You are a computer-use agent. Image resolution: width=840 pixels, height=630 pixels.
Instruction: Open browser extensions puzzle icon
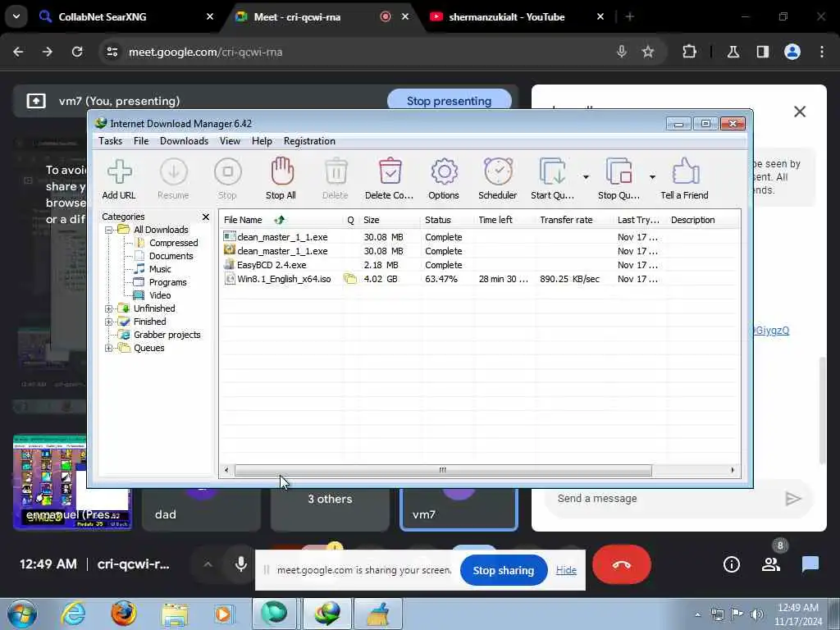(689, 52)
